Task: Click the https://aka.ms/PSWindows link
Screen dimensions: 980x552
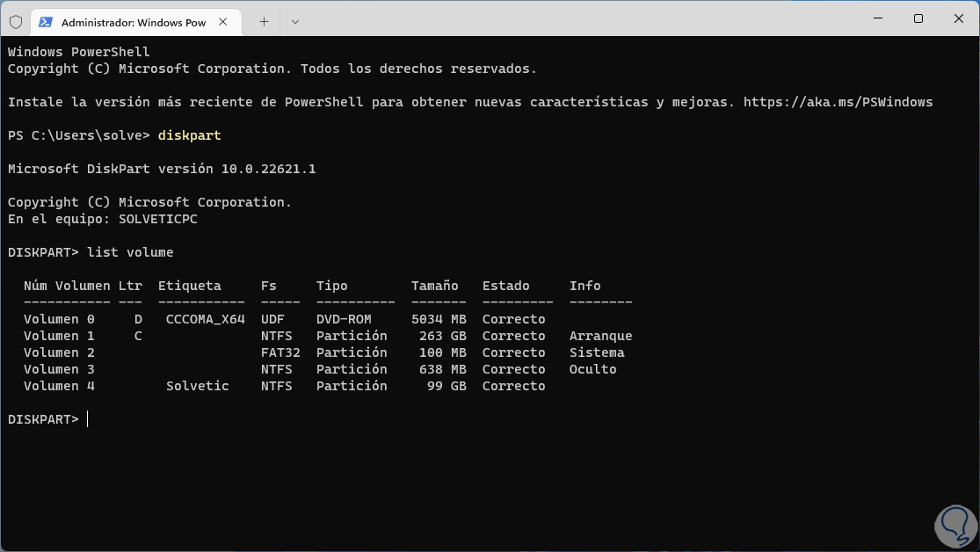Action: tap(838, 102)
